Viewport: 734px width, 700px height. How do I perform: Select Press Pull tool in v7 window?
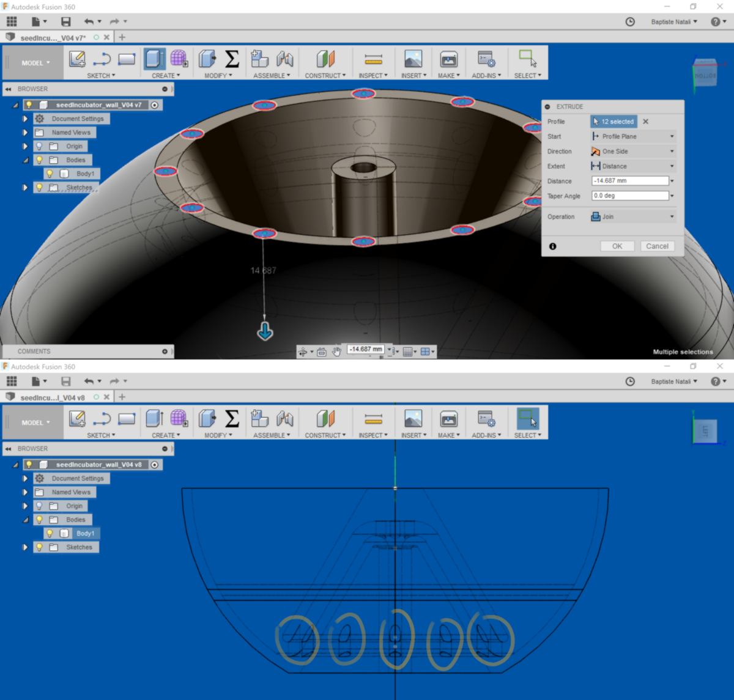tap(207, 59)
